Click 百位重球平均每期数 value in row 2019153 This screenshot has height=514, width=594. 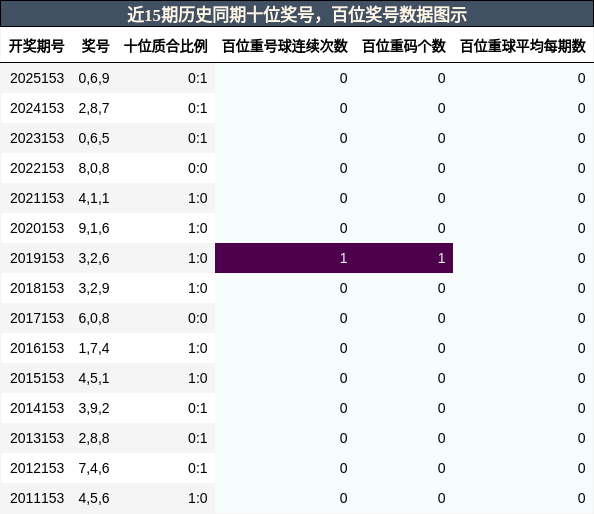point(581,258)
